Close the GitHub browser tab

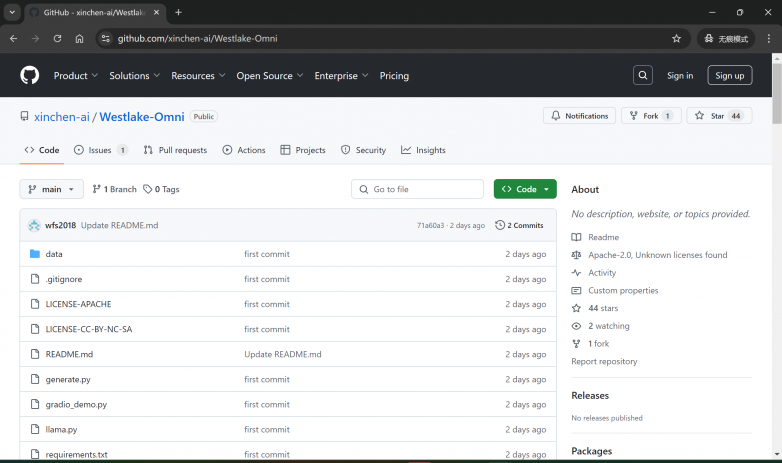click(x=156, y=12)
